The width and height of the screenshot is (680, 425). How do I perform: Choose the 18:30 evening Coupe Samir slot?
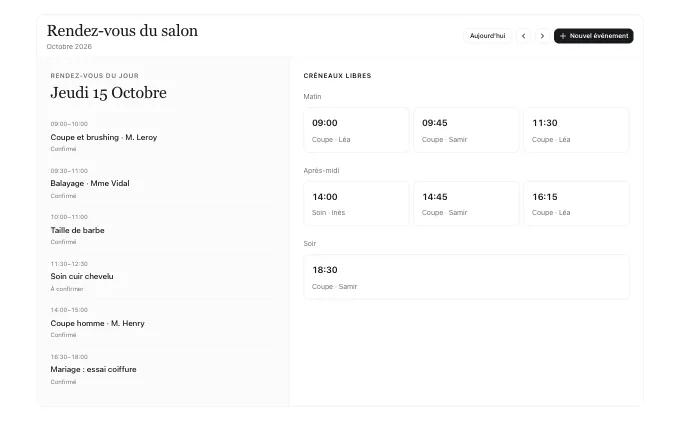pos(466,277)
